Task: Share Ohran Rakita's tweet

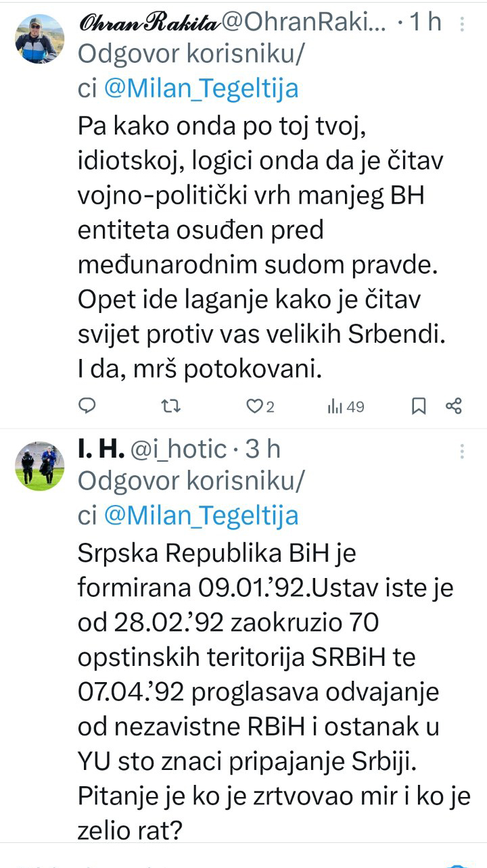Action: click(x=453, y=406)
